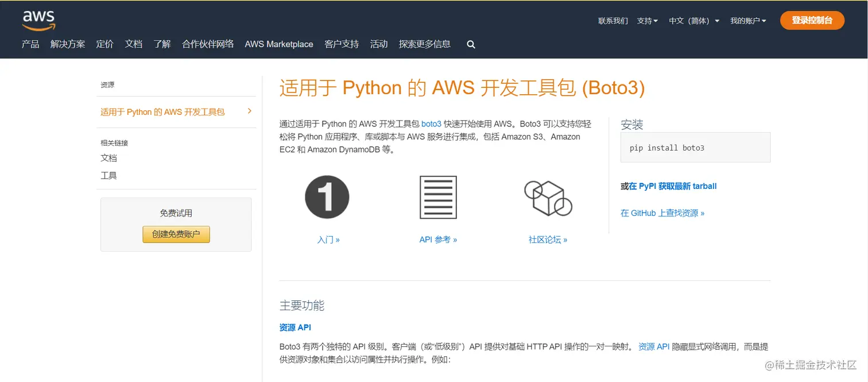The width and height of the screenshot is (868, 382).
Task: Open the 中文（简体） language dropdown
Action: point(694,21)
